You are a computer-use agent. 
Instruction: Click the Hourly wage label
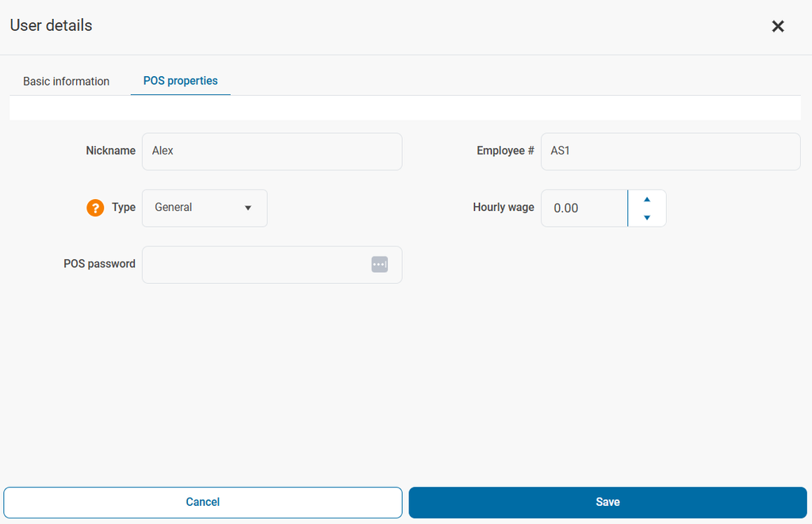click(504, 208)
